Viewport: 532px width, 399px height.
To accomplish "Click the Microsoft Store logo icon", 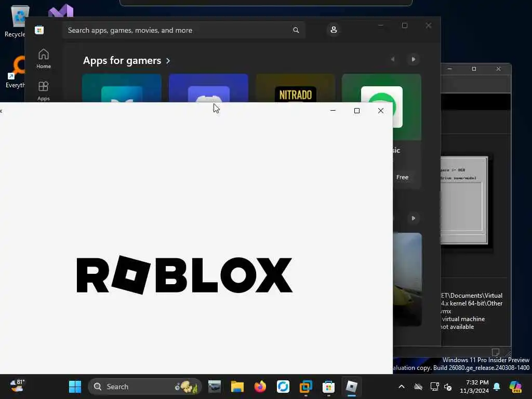I will (x=39, y=30).
